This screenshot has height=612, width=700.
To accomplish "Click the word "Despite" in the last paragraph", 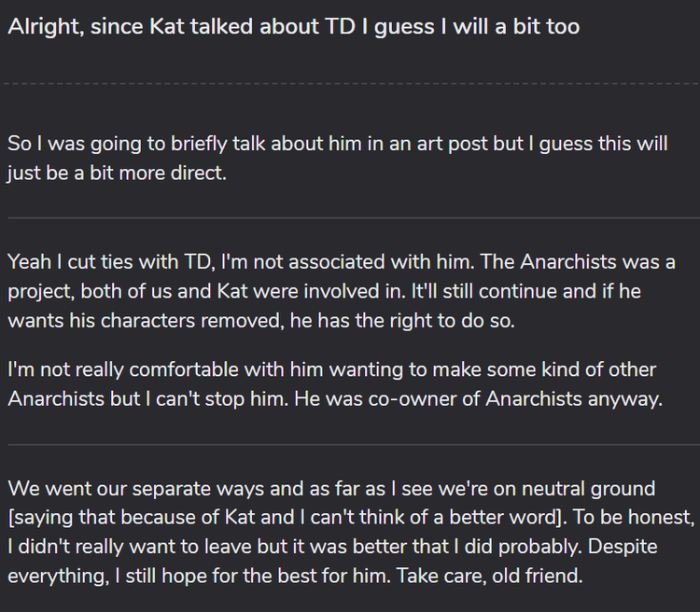I will click(623, 547).
